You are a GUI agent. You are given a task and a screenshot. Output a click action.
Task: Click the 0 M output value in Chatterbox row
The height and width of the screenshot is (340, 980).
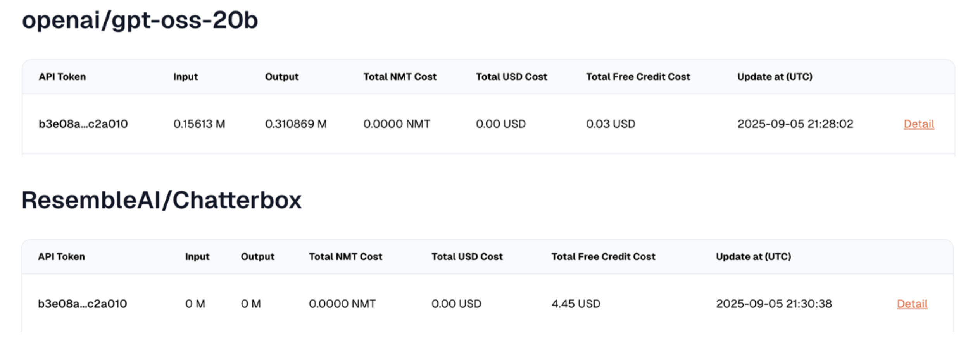point(251,304)
